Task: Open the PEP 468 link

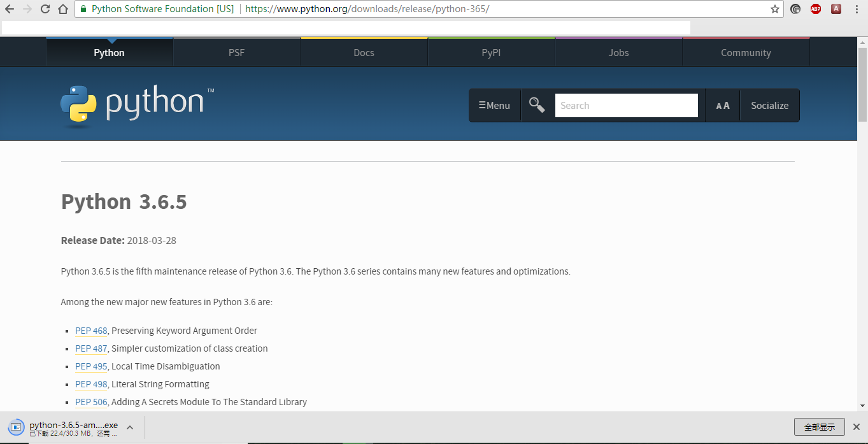Action: (91, 331)
